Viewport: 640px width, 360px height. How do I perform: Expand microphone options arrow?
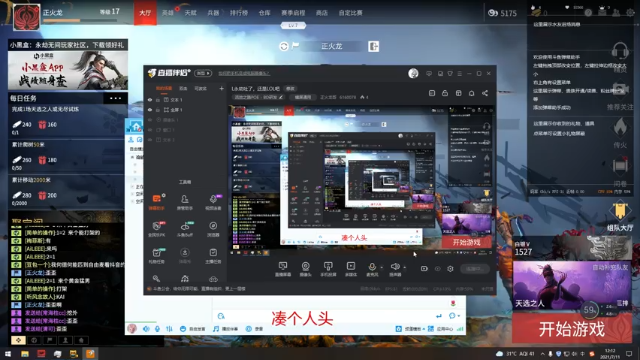(382, 268)
